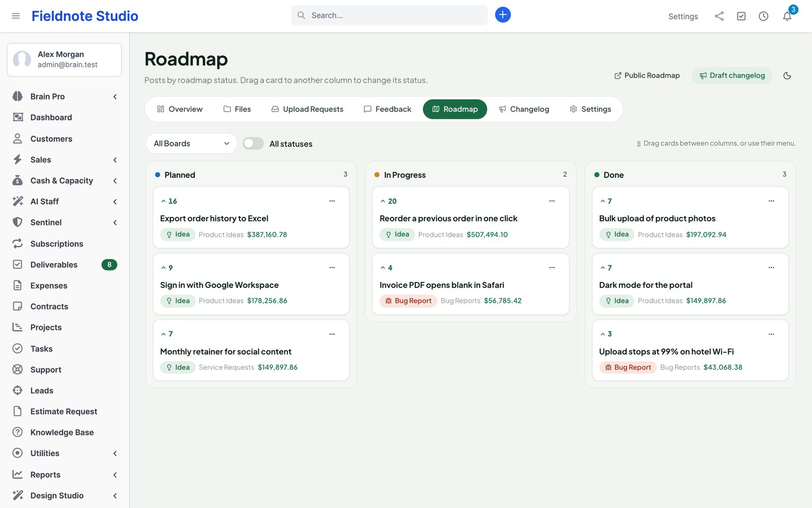Open the clock history icon
The width and height of the screenshot is (812, 508).
tap(763, 16)
